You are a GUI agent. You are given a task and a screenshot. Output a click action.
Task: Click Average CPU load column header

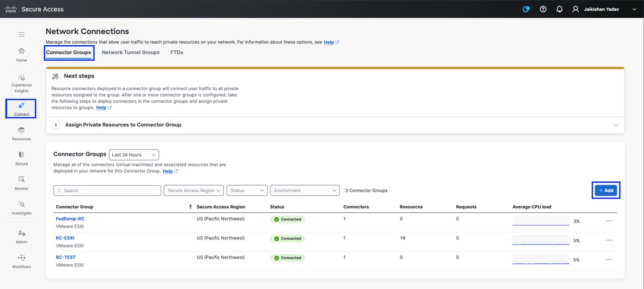click(x=532, y=207)
